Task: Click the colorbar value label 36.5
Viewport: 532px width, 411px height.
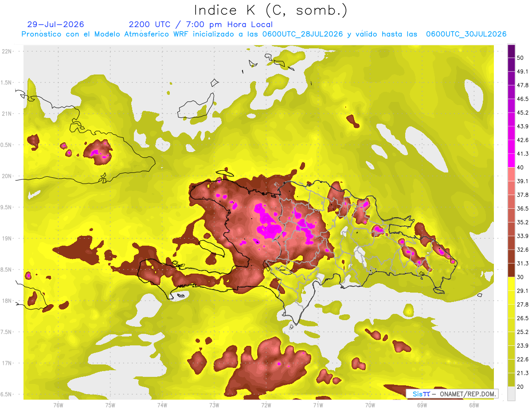Action: coord(523,209)
